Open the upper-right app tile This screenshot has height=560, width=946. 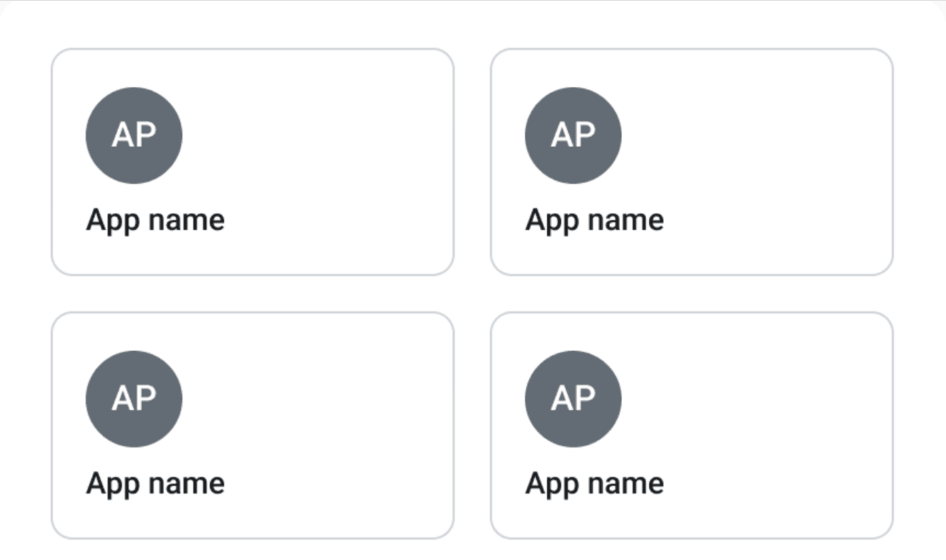pos(694,160)
